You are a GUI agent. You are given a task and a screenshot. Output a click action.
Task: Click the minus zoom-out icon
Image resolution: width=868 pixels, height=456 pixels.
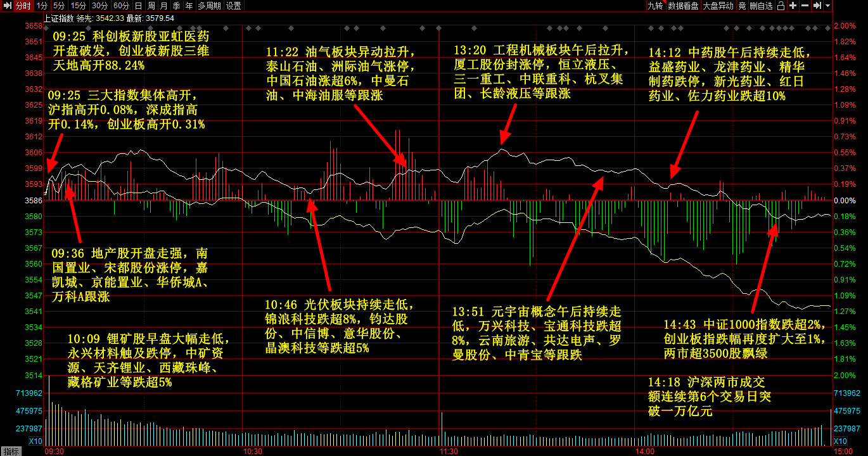tap(805, 6)
